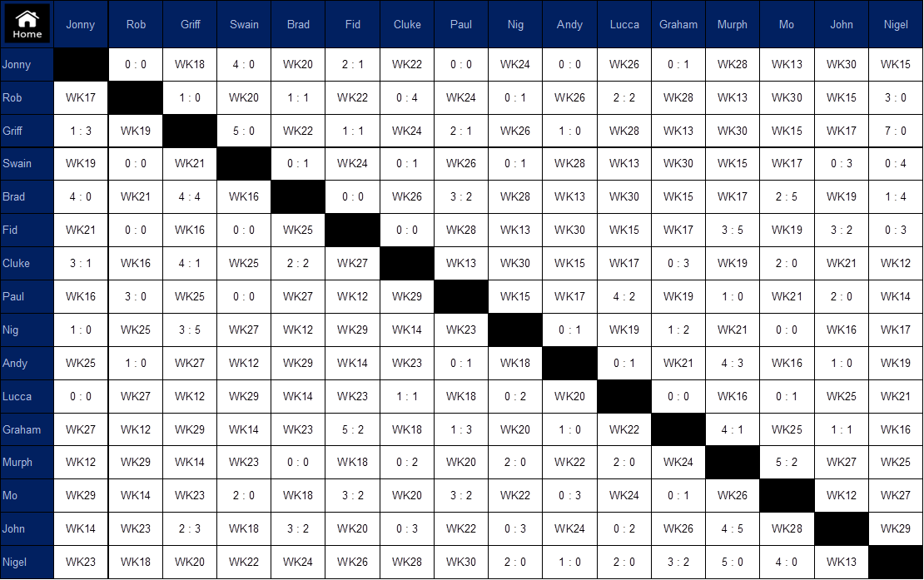Screen dimensions: 924x580
Task: Select the Fid row header
Action: coord(27,231)
